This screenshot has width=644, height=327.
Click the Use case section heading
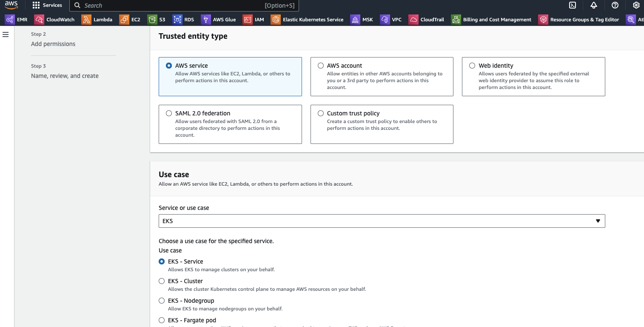pyautogui.click(x=174, y=174)
